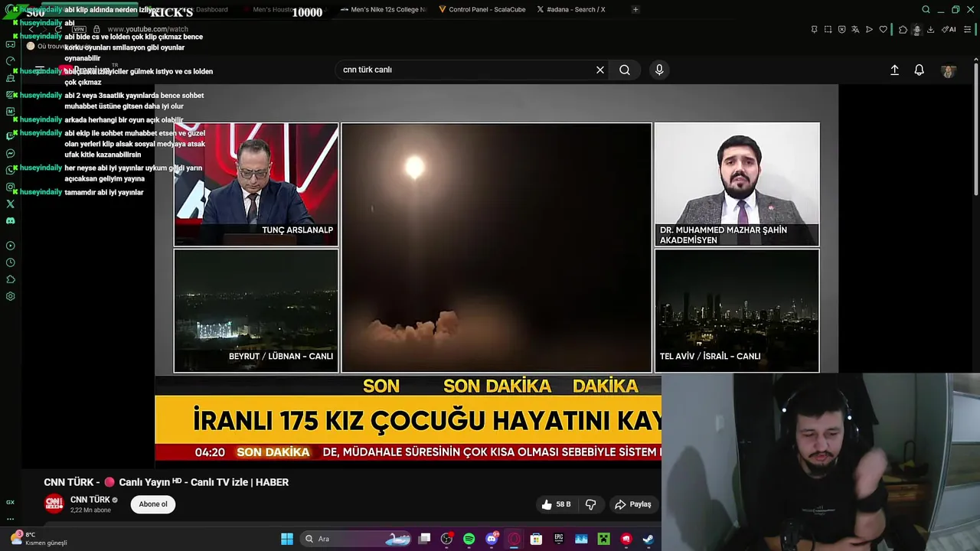Screen dimensions: 980x551
Task: Open the YouTube account avatar menu
Action: click(x=949, y=70)
